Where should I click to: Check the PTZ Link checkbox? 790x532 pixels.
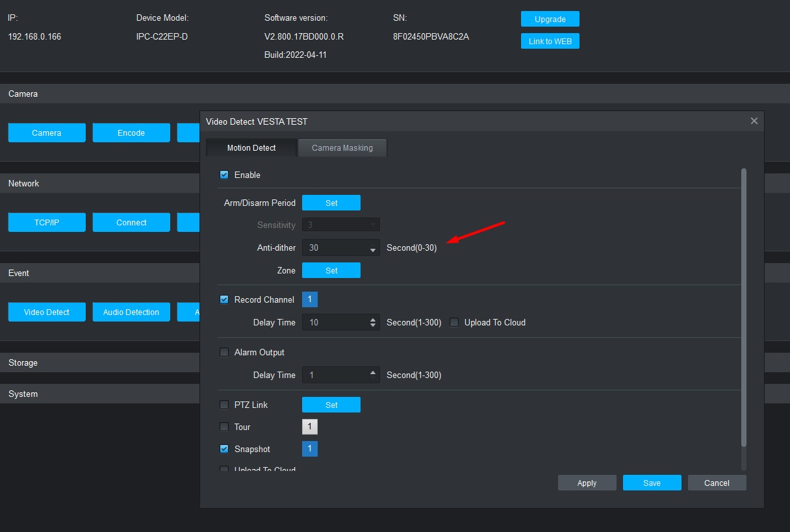[x=224, y=405]
